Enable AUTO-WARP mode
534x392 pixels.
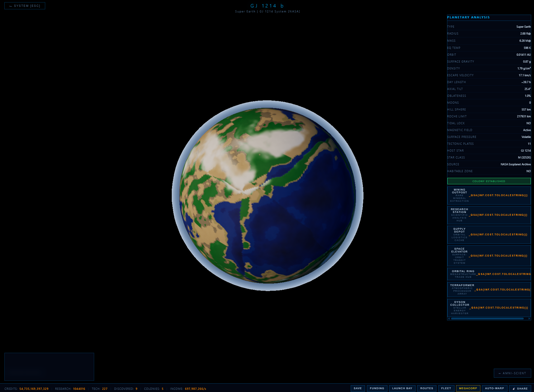495,388
